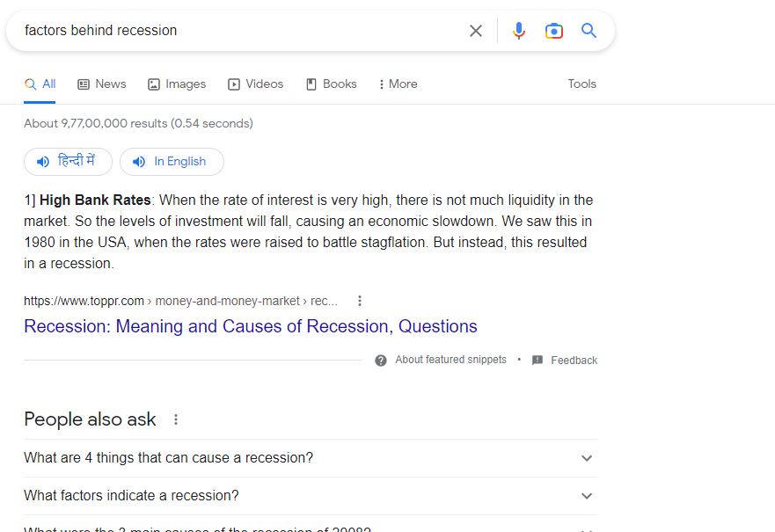Click the About featured snippets help icon
This screenshot has width=775, height=532.
381,361
